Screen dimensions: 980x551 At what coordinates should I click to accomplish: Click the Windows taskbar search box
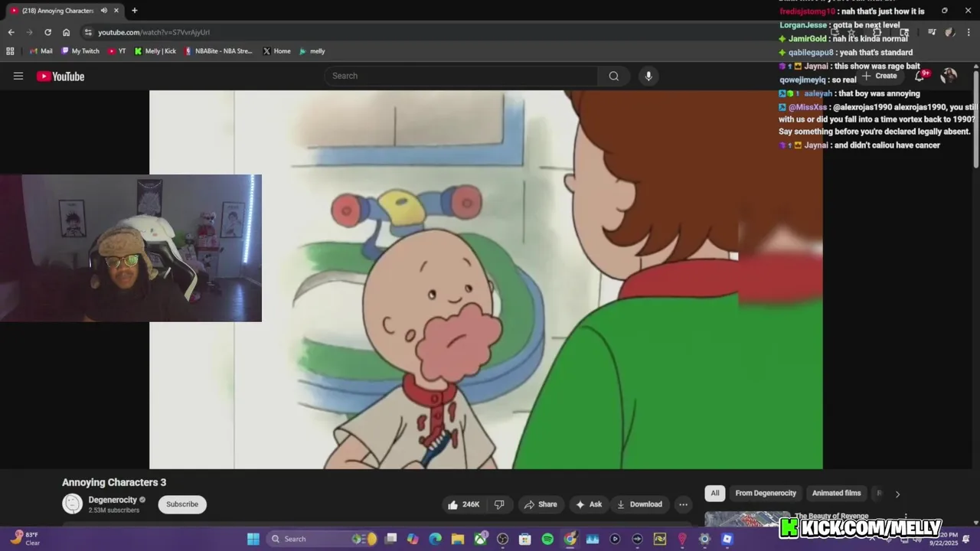point(322,539)
